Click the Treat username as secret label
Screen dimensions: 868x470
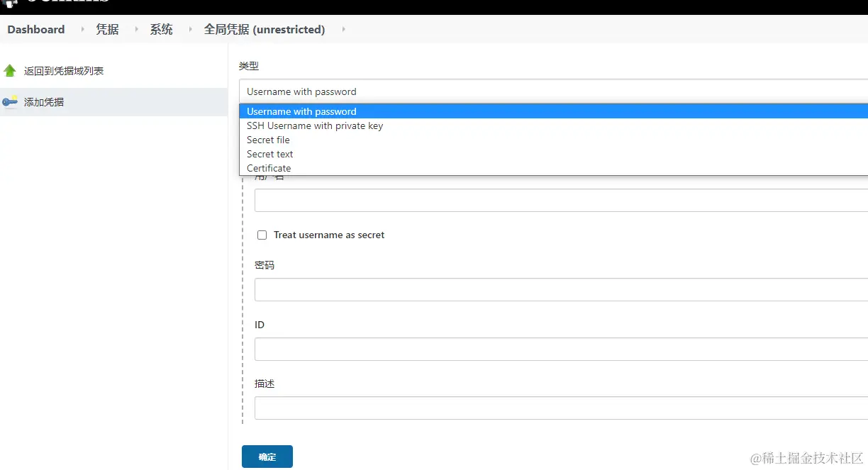(329, 235)
